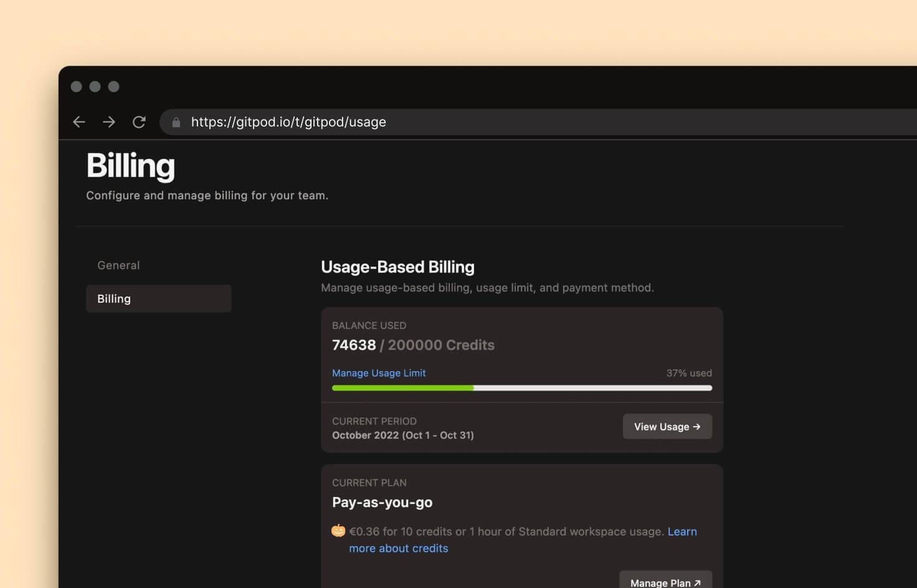Click the 37% used label

pos(689,373)
